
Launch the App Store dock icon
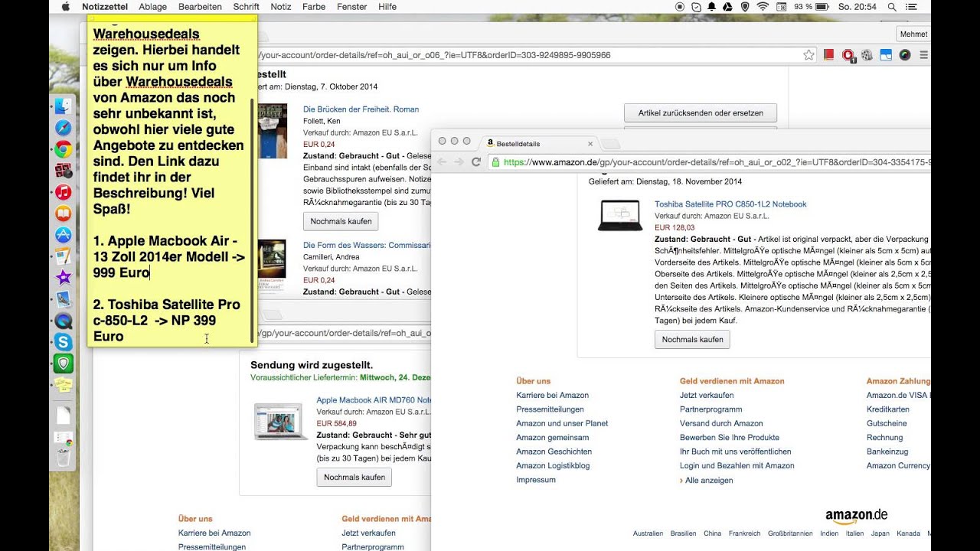64,235
